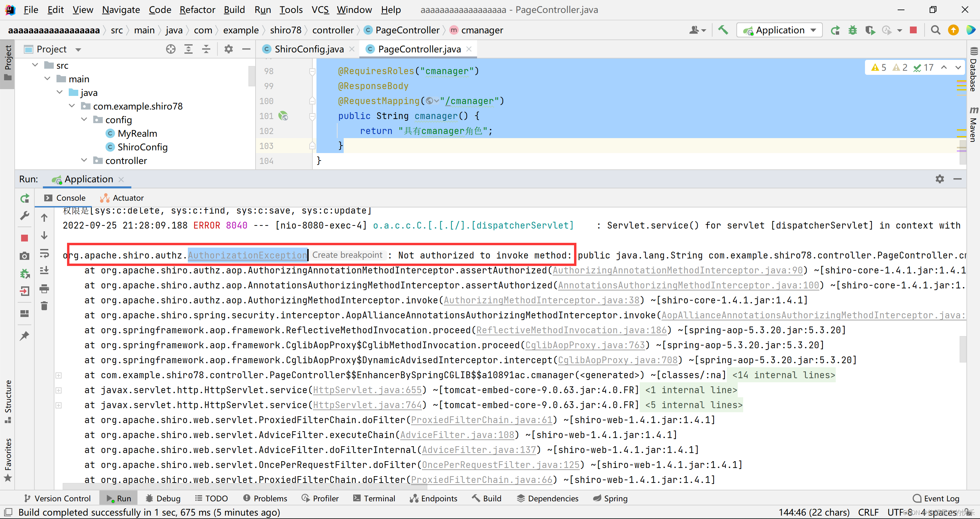Click the print console output icon
Viewport: 980px width, 519px height.
[x=44, y=289]
